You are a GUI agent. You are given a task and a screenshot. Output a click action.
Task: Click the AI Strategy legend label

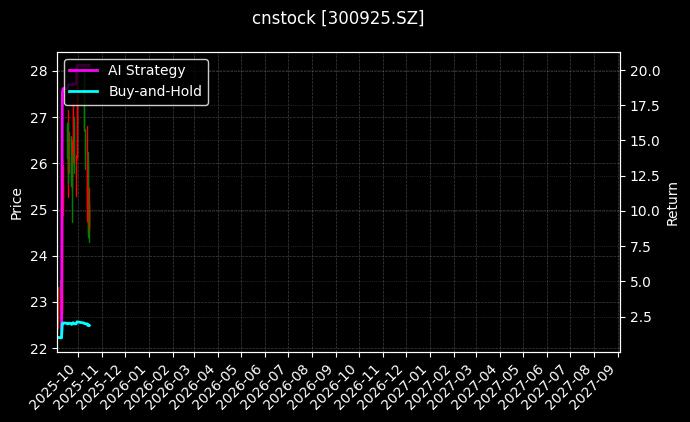click(146, 70)
